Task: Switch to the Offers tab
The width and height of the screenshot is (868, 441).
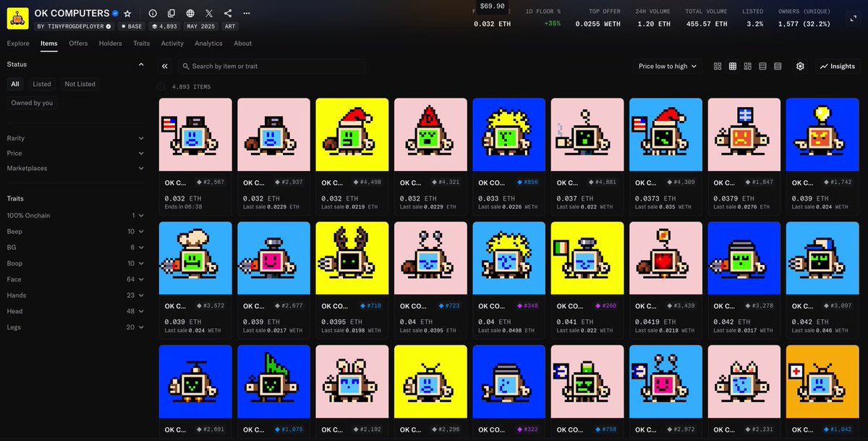Action: (x=78, y=43)
